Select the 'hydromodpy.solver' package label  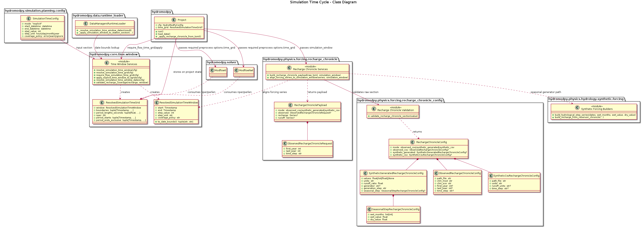tap(222, 62)
